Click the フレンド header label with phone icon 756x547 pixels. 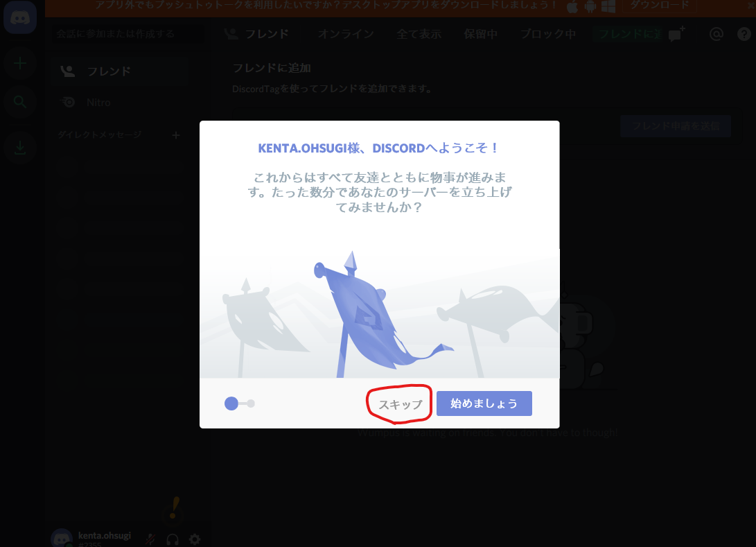point(257,34)
